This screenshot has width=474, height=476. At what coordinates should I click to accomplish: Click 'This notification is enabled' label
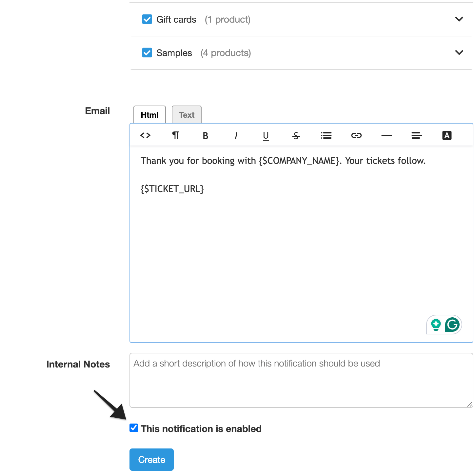201,429
